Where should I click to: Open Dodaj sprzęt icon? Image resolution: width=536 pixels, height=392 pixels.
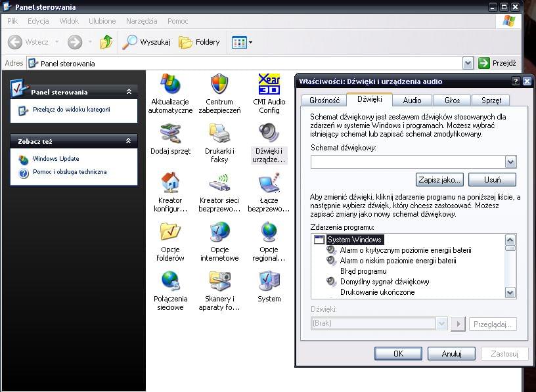coord(170,133)
